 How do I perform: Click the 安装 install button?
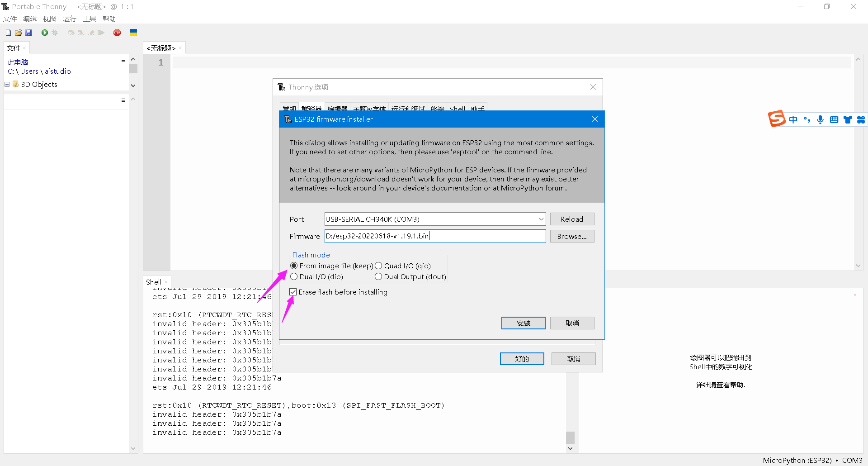coord(524,323)
